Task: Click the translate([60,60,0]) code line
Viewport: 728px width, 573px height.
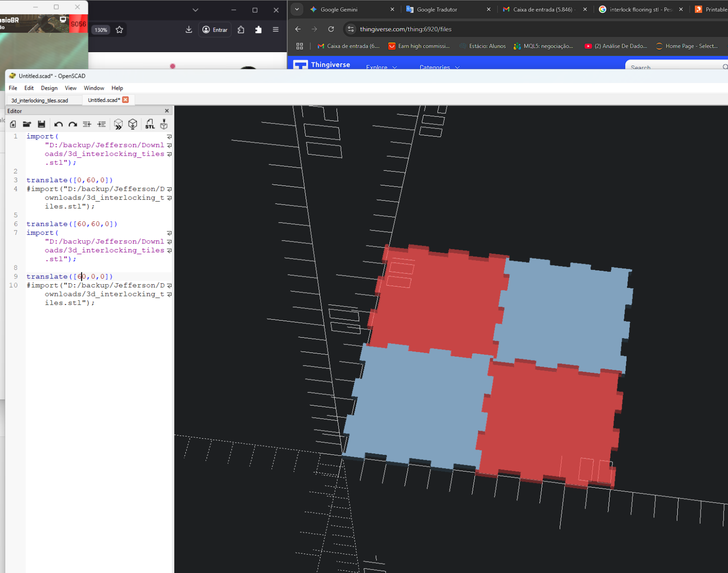Action: click(x=72, y=224)
